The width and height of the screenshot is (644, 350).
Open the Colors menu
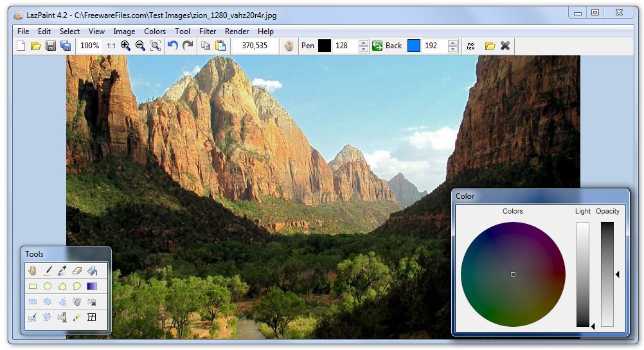pyautogui.click(x=155, y=32)
